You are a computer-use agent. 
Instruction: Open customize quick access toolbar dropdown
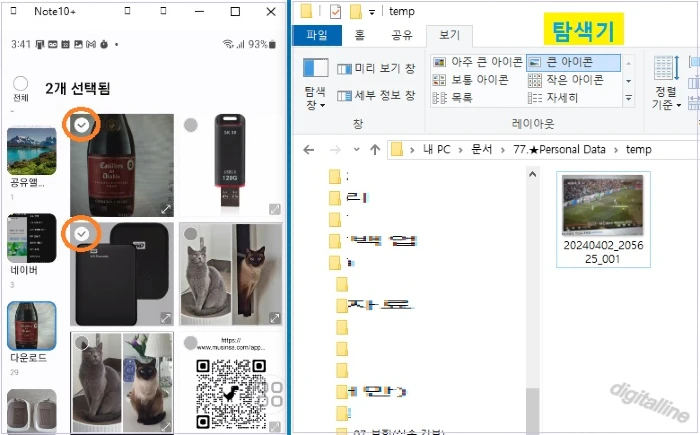(x=372, y=13)
